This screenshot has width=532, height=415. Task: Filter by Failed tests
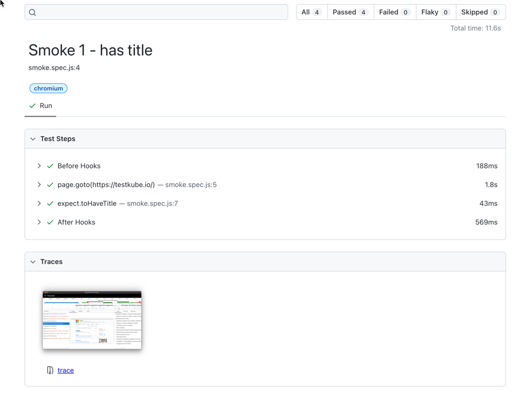pos(394,12)
